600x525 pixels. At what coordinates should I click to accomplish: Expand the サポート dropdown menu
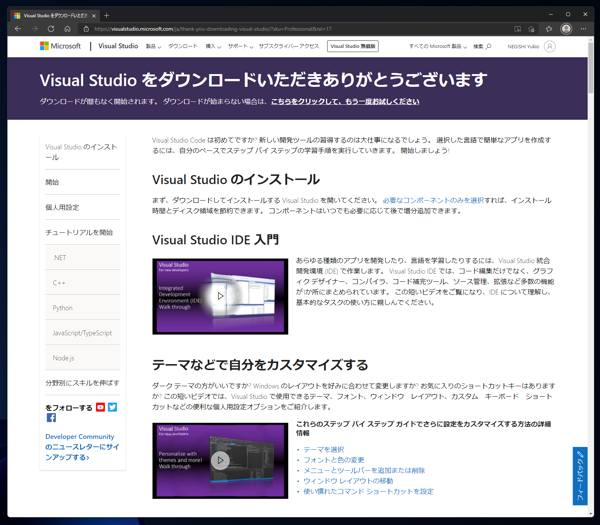(x=241, y=46)
